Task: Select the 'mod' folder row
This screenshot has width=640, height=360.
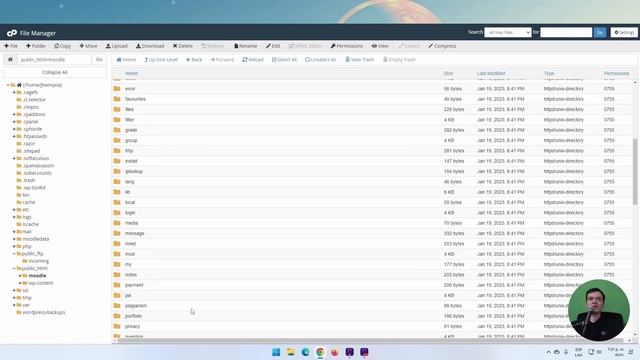Action: [x=372, y=254]
